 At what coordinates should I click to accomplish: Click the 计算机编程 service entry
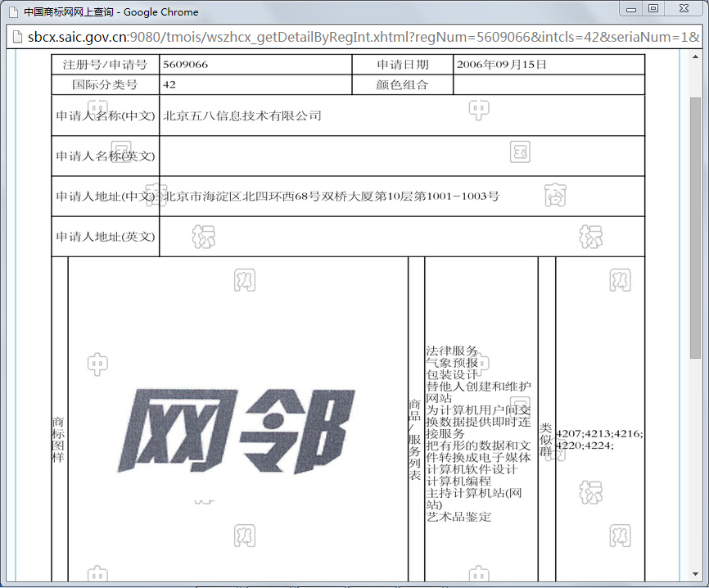pos(458,482)
